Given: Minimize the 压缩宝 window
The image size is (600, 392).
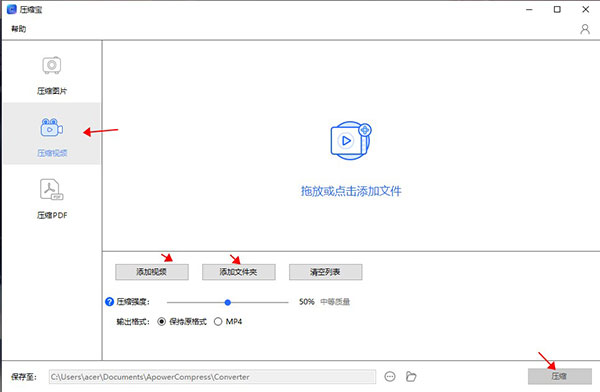Looking at the screenshot, I should (x=529, y=10).
